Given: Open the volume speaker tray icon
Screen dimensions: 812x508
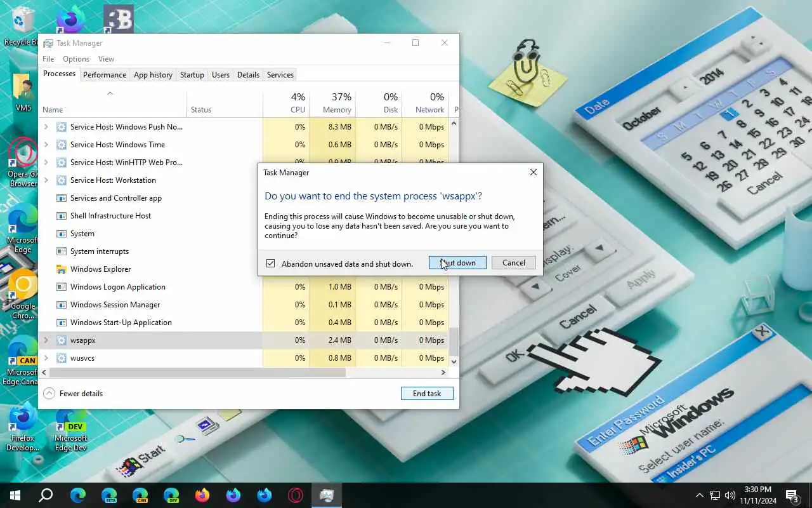Looking at the screenshot, I should coord(730,495).
